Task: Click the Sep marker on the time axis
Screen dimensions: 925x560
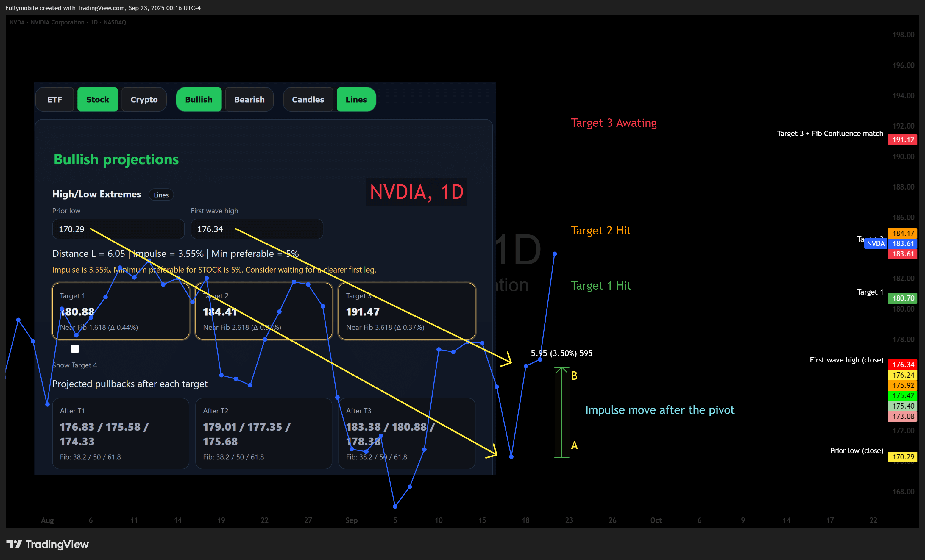Action: pyautogui.click(x=351, y=520)
